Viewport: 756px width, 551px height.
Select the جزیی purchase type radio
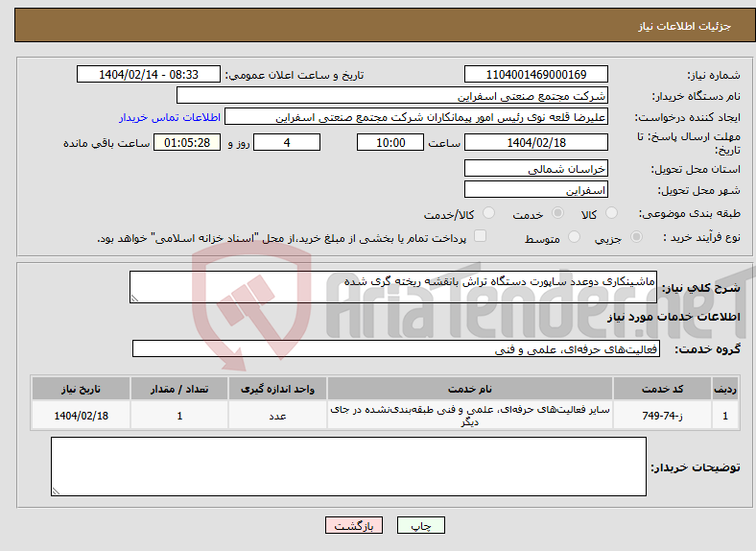[636, 236]
